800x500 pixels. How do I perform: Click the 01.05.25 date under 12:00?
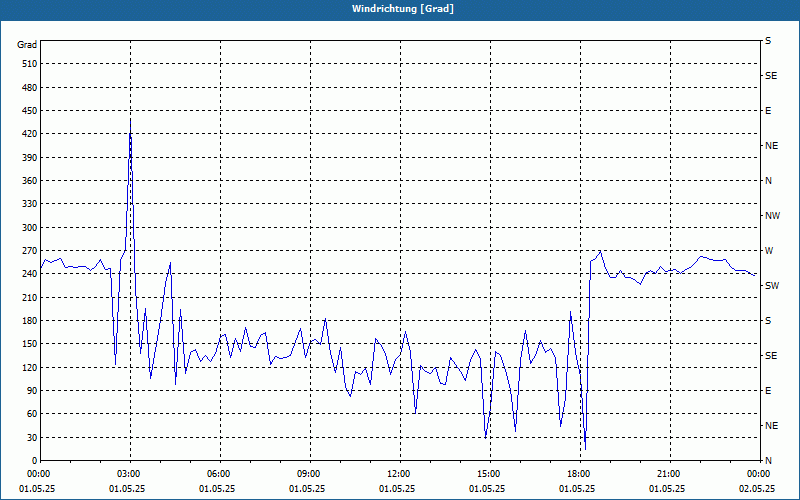tap(397, 489)
